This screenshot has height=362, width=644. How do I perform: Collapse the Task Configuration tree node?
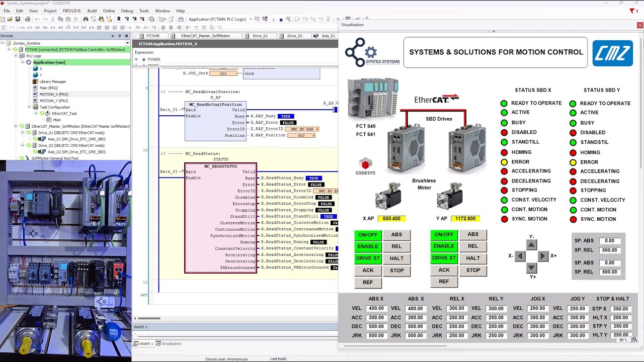click(x=29, y=107)
